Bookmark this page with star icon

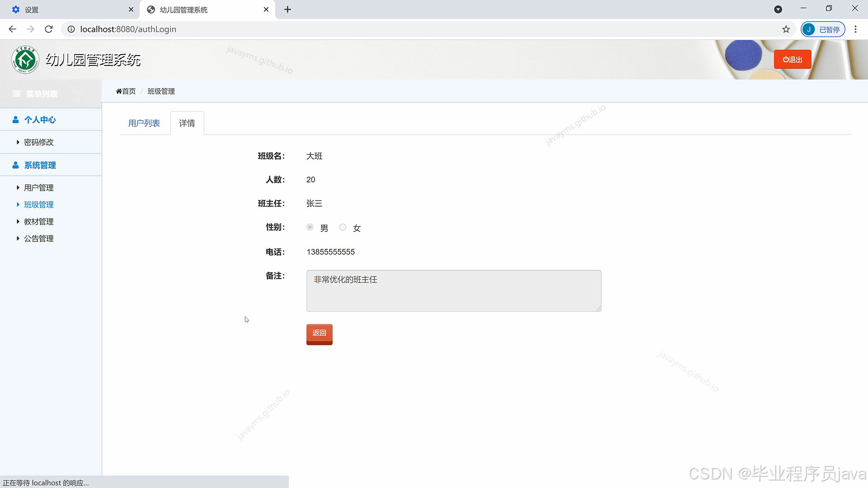click(x=786, y=29)
